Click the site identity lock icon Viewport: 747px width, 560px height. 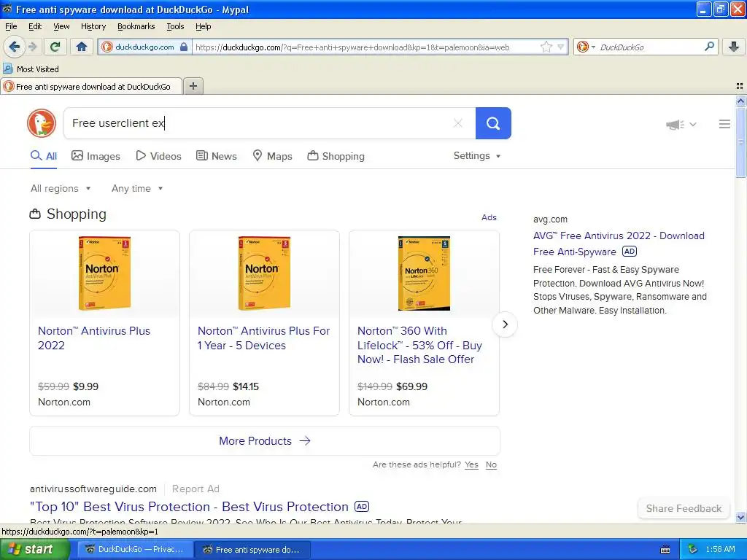[x=184, y=47]
